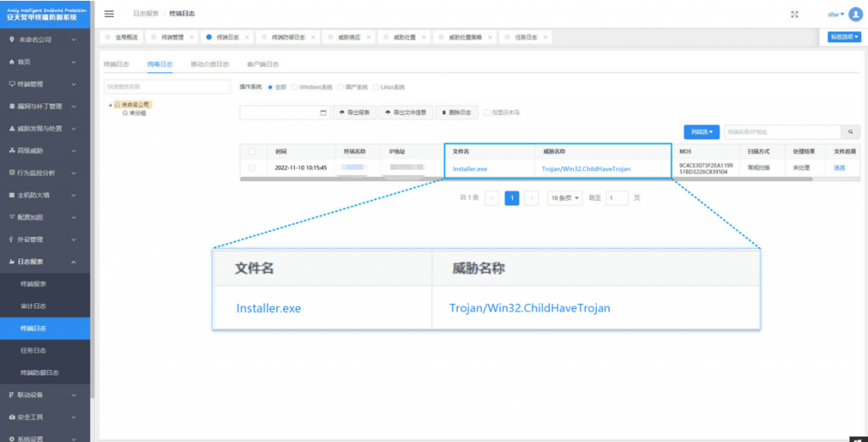Click the icon beside 联动设备
The width and height of the screenshot is (868, 442).
(x=12, y=395)
